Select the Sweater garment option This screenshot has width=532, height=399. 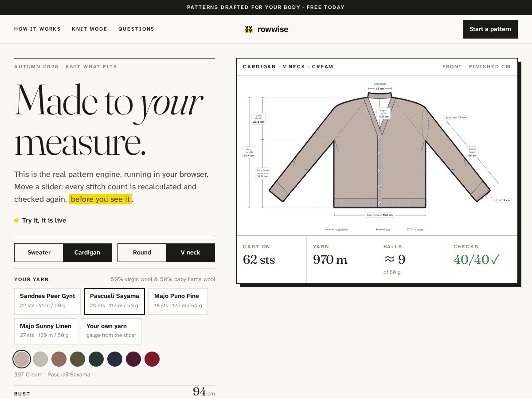click(x=39, y=253)
